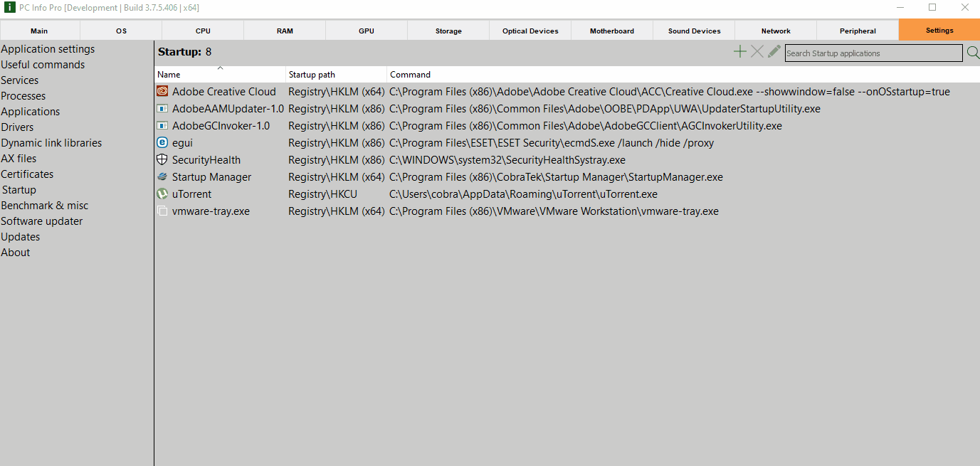Image resolution: width=980 pixels, height=466 pixels.
Task: Click the Registry\HKCU startup path cell
Action: coord(322,194)
